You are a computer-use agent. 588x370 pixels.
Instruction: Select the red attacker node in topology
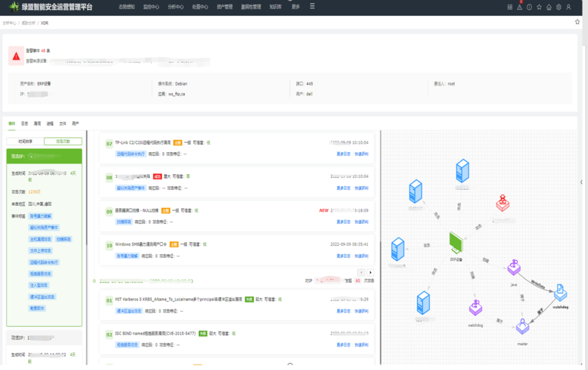point(502,203)
